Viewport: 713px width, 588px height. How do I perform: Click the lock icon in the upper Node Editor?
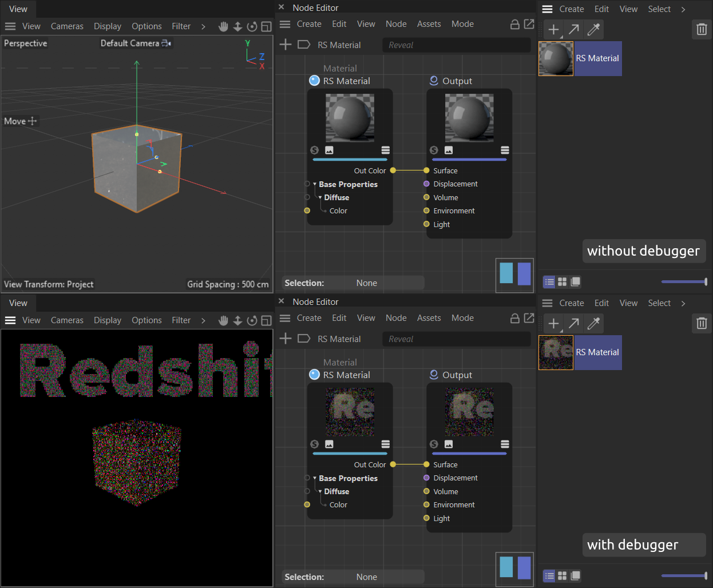[x=515, y=24]
